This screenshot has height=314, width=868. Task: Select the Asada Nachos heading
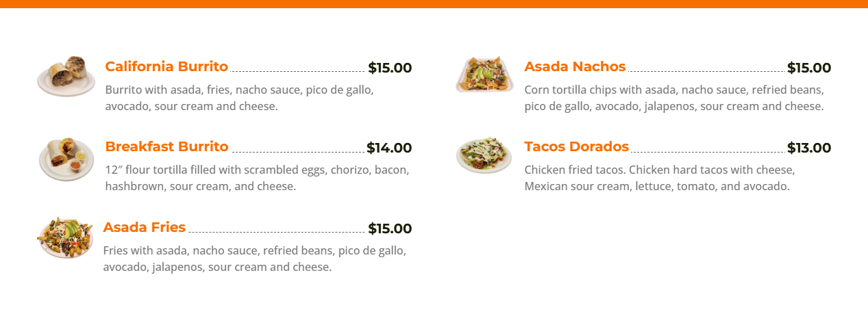tap(575, 67)
